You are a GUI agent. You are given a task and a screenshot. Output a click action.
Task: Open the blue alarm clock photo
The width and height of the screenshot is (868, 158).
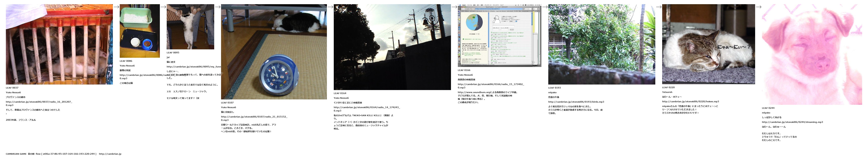coord(274,52)
